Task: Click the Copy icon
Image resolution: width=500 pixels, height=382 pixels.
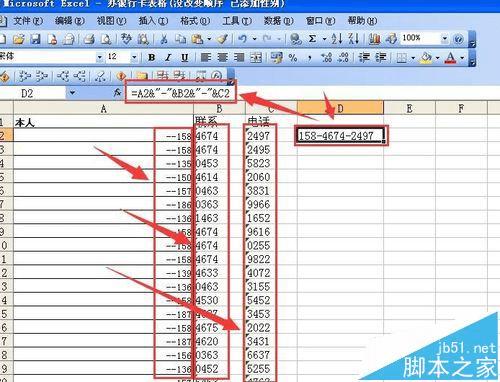Action: pyautogui.click(x=180, y=39)
